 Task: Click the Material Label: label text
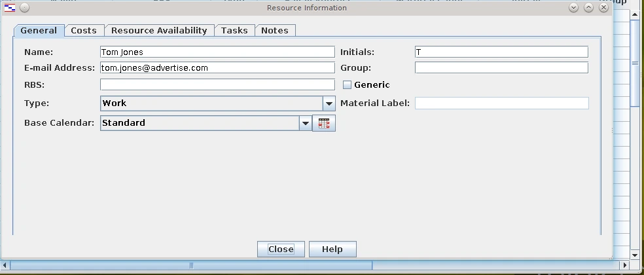point(375,103)
